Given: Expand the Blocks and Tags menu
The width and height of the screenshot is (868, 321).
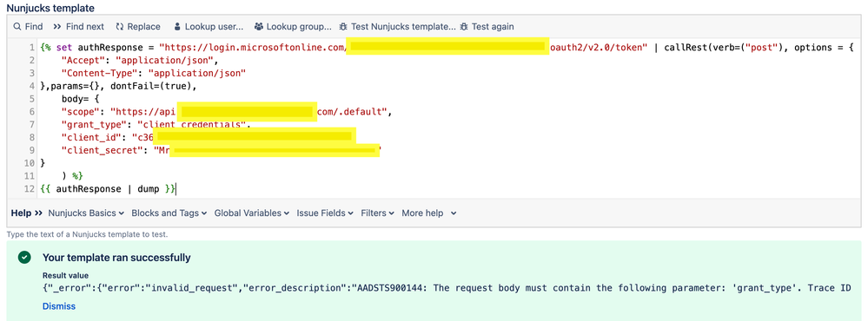Looking at the screenshot, I should point(169,213).
